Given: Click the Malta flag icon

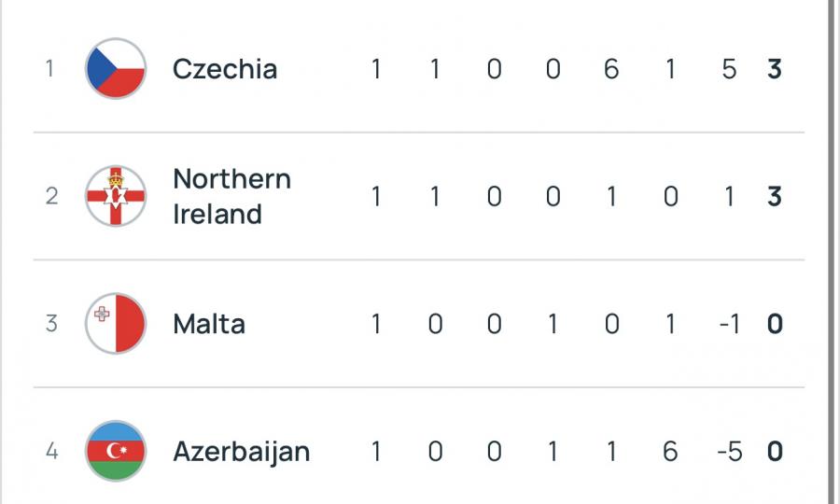Looking at the screenshot, I should (116, 324).
